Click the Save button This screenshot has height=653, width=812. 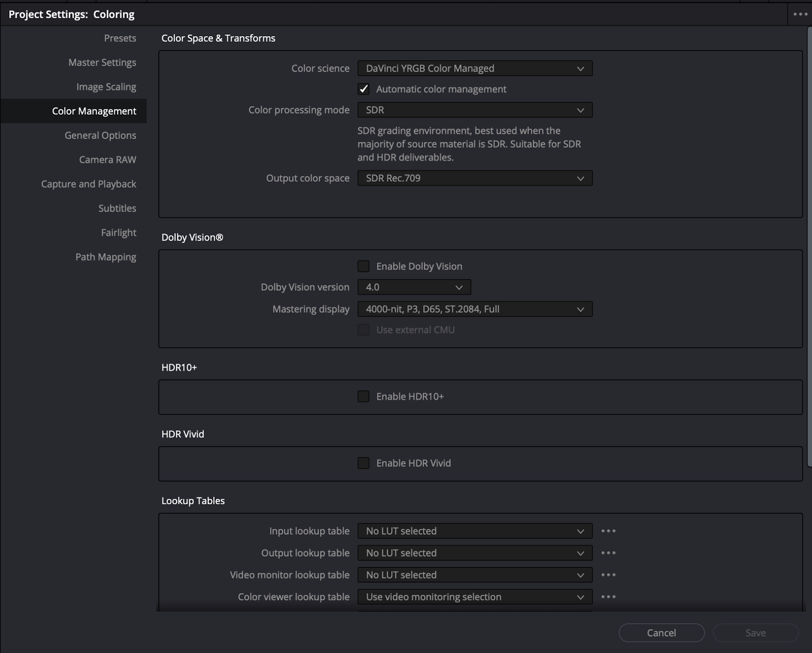click(x=756, y=633)
